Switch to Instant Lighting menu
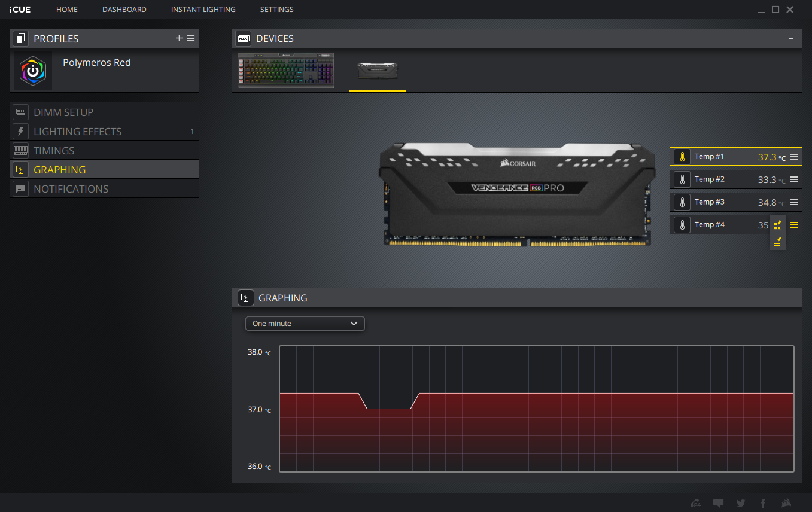This screenshot has width=812, height=512. 203,10
